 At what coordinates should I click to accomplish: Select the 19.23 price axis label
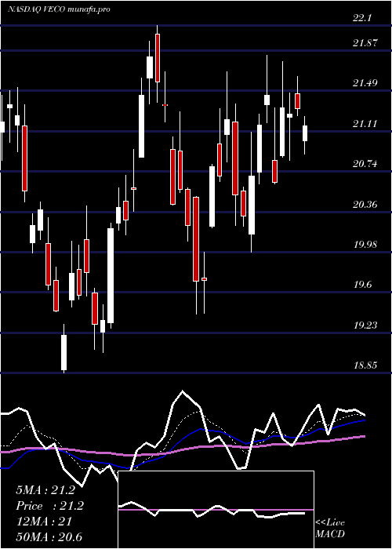(365, 325)
